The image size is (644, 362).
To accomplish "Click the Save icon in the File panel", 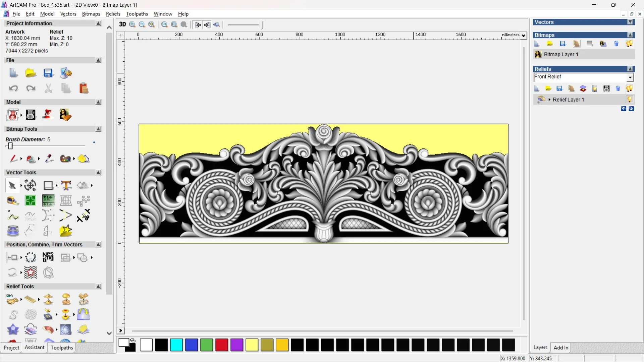I will point(48,73).
